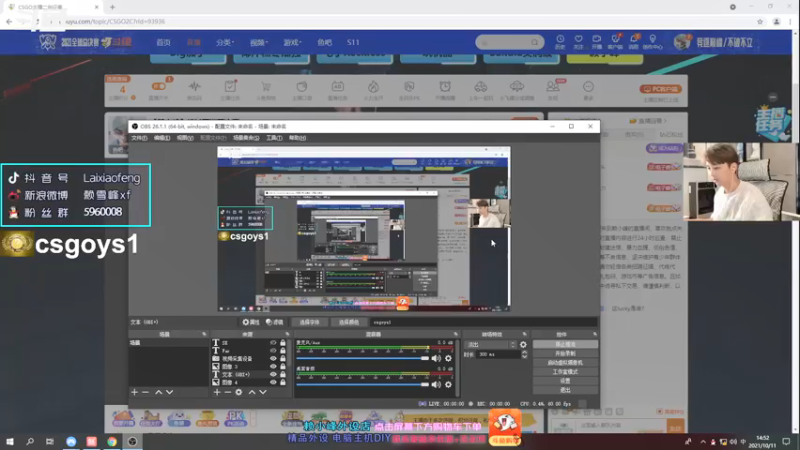Toggle lock on 图像 4 source
This screenshot has height=450, width=800.
283,382
